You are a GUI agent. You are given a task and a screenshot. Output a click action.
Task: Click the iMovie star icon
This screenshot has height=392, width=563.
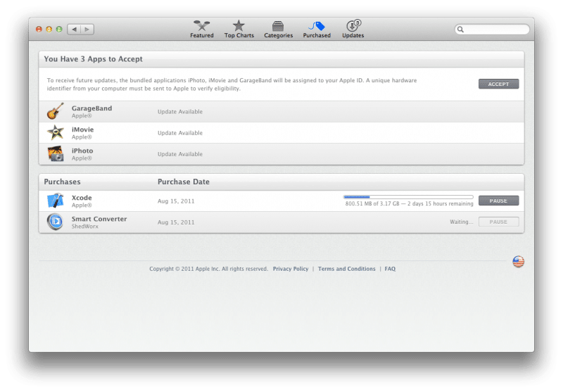[56, 132]
